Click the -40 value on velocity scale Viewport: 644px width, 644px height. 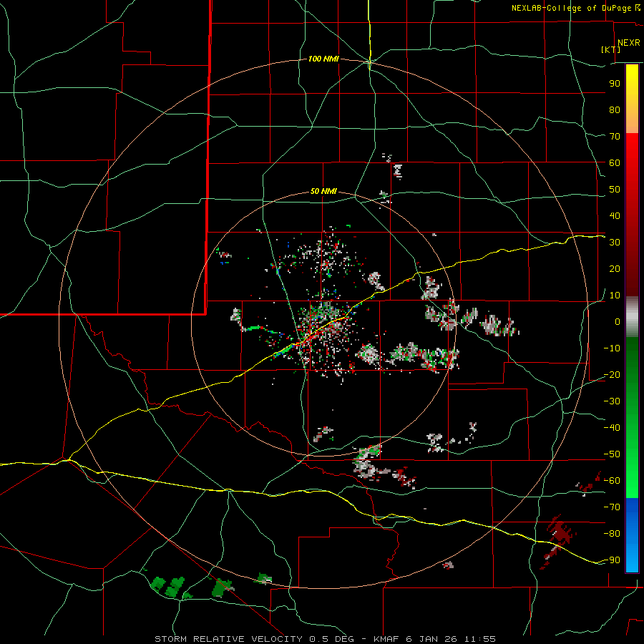(x=612, y=428)
